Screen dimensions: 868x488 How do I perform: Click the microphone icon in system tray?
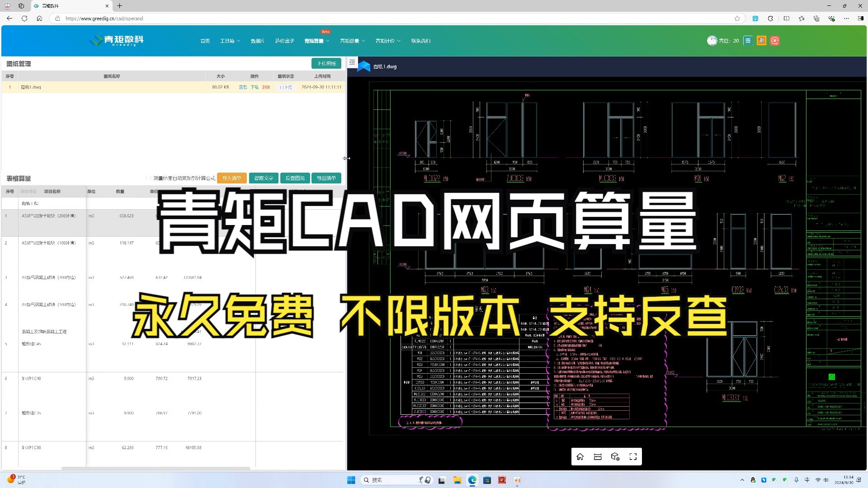796,480
